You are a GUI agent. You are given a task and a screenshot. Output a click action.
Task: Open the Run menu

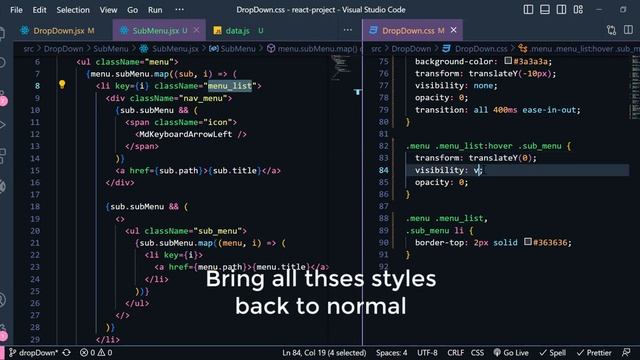coord(155,10)
